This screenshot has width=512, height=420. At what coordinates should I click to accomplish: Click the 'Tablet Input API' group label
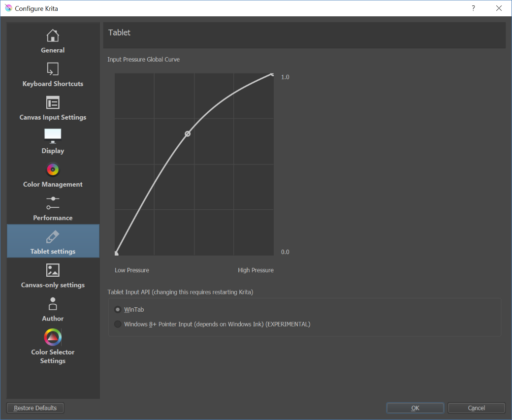coord(180,292)
